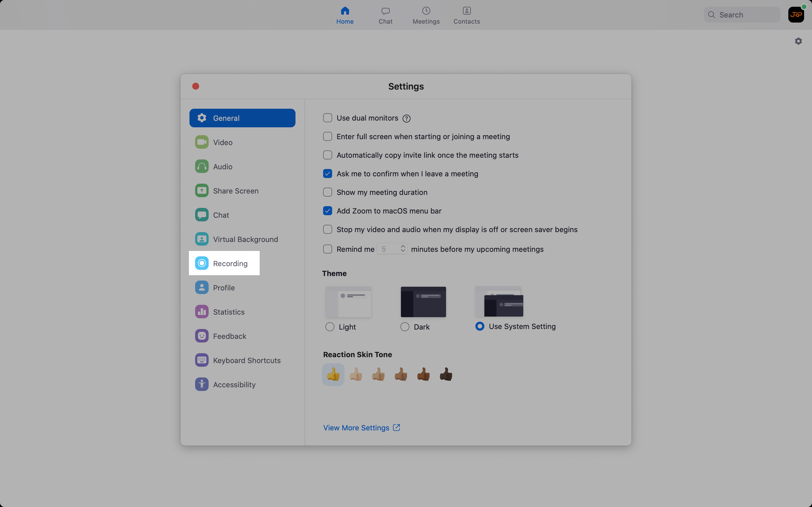
Task: Open the Recording settings section
Action: tap(230, 263)
